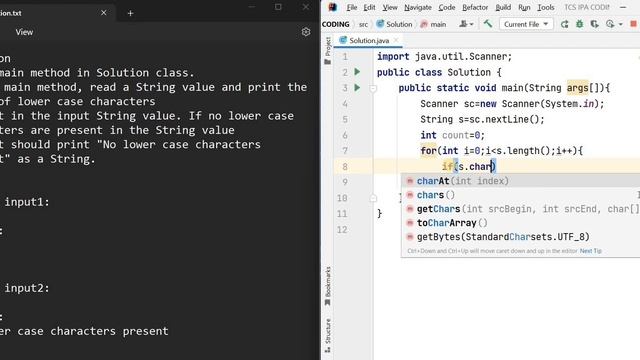
Task: Click the highlighted args parameter in code
Action: click(x=577, y=88)
